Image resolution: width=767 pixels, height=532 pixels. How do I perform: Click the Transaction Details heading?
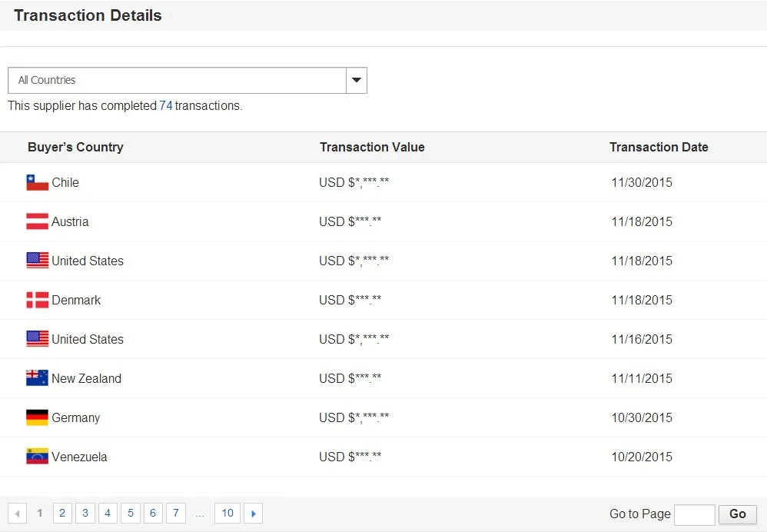pyautogui.click(x=88, y=15)
